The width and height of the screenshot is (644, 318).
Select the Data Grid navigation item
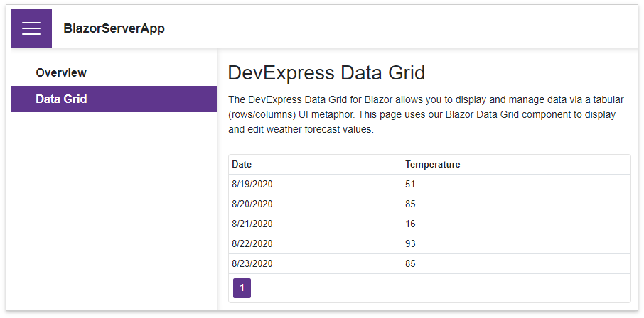click(x=61, y=99)
